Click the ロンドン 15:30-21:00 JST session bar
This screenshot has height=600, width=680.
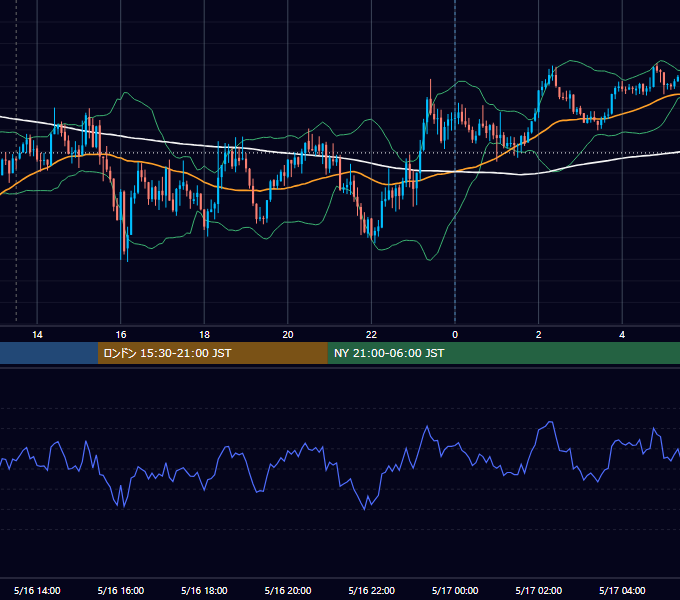pos(212,353)
